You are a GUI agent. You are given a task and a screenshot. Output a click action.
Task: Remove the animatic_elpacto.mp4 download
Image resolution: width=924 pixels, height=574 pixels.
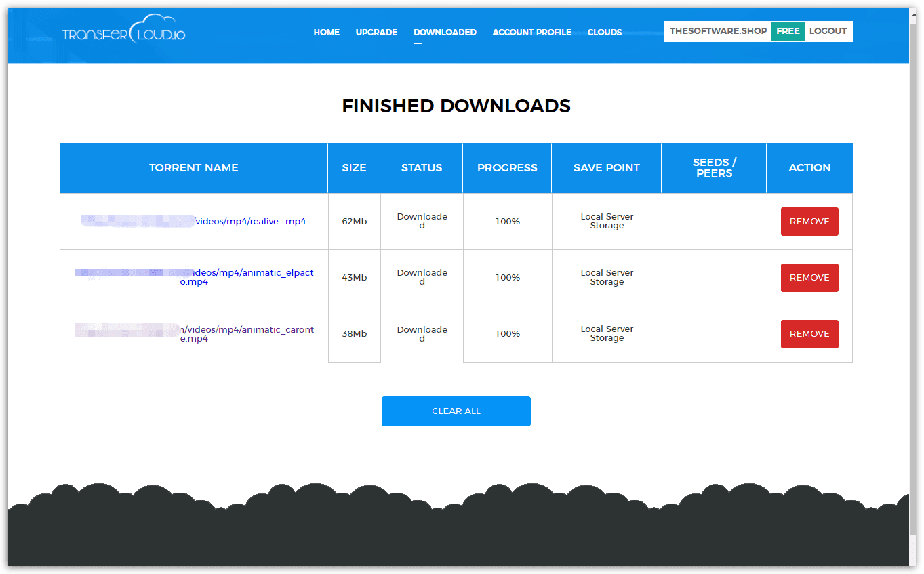(x=809, y=278)
